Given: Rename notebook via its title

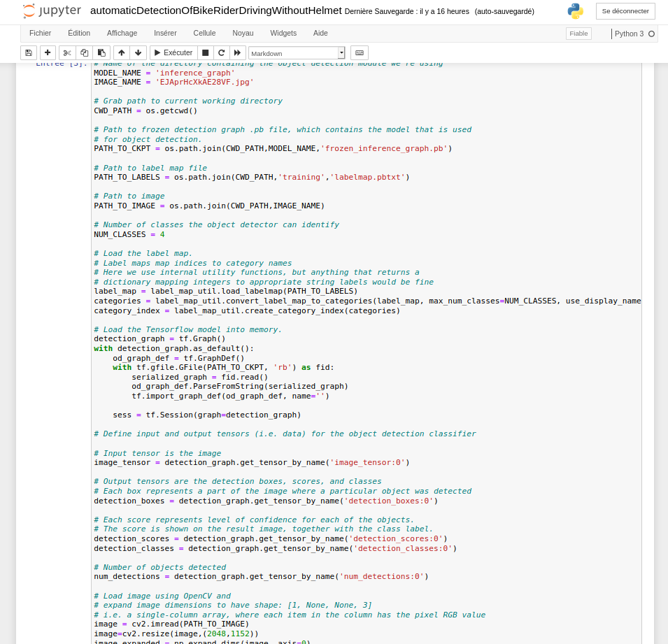Looking at the screenshot, I should pos(216,10).
